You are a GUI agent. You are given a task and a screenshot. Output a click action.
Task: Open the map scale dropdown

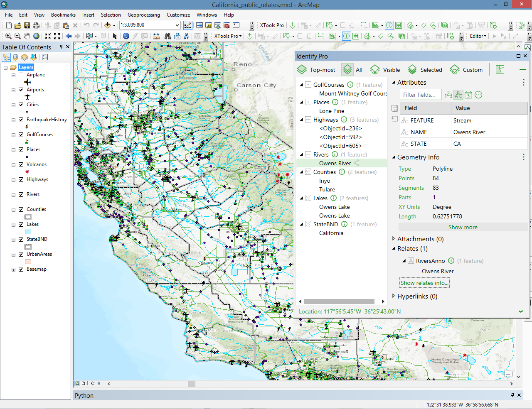[177, 25]
